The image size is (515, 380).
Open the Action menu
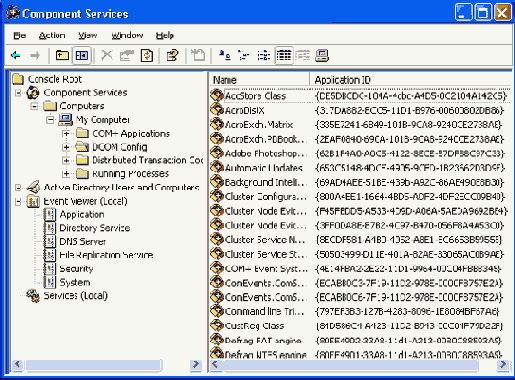pyautogui.click(x=52, y=35)
